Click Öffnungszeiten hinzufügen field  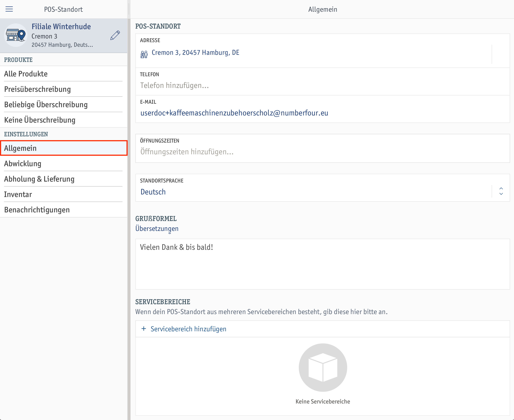323,148
